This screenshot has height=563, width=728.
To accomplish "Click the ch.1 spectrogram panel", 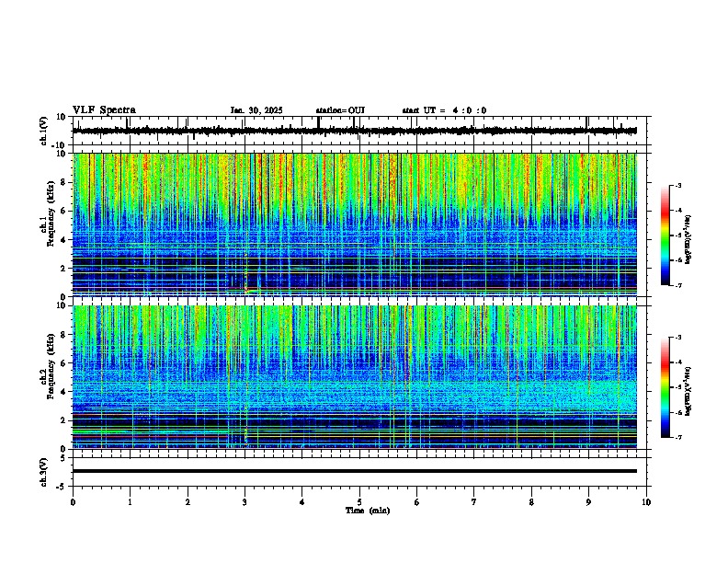I will point(355,224).
